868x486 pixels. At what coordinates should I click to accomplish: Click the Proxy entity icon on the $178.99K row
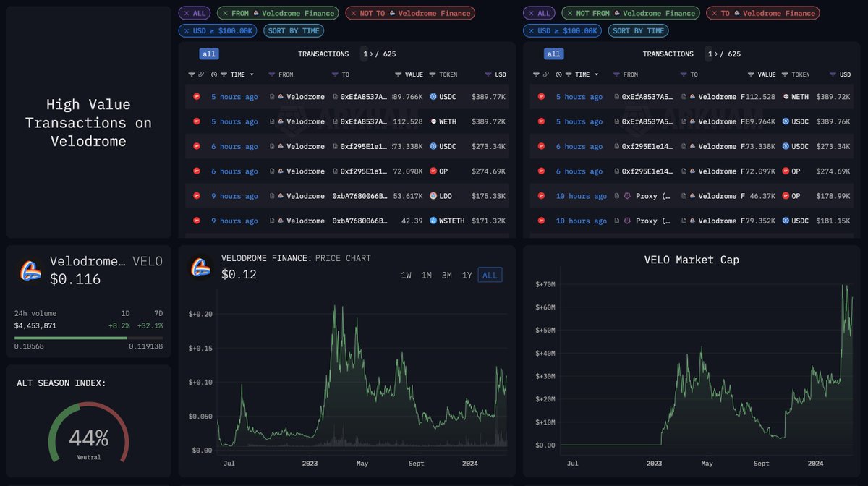pyautogui.click(x=626, y=196)
